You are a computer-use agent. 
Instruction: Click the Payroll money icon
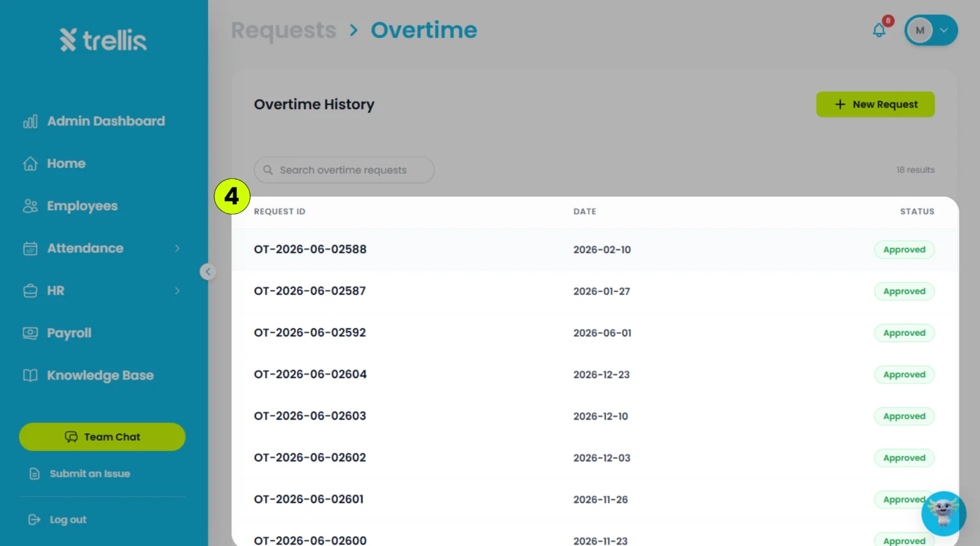[x=30, y=333]
